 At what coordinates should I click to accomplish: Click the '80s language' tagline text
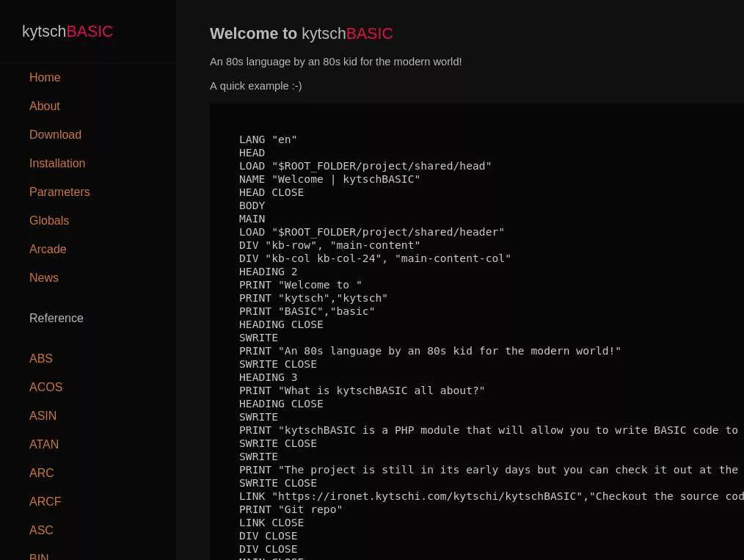[335, 62]
